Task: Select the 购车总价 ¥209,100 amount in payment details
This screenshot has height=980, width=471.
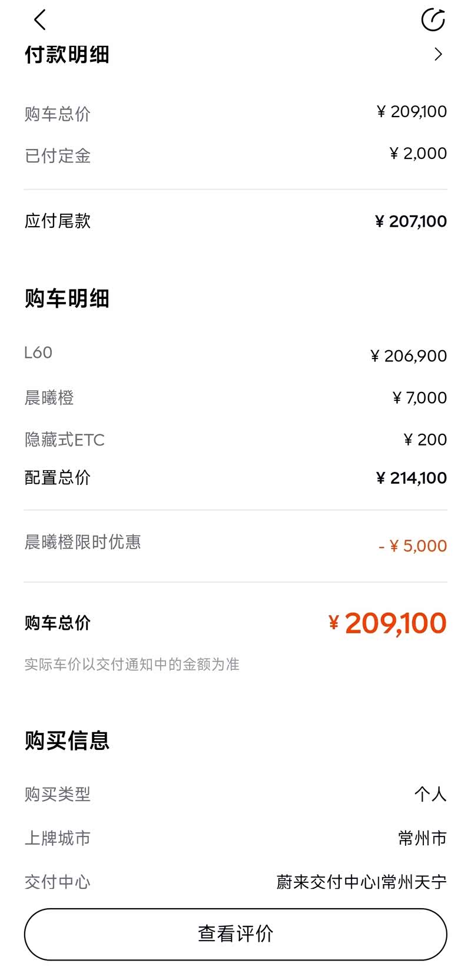Action: coord(412,112)
